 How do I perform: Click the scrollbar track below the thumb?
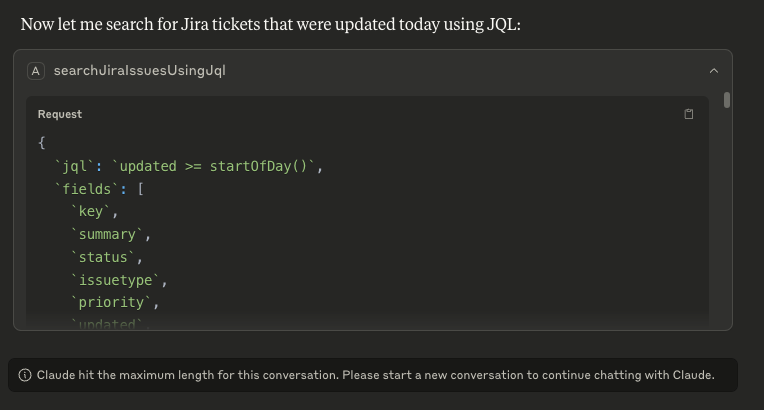tap(727, 220)
